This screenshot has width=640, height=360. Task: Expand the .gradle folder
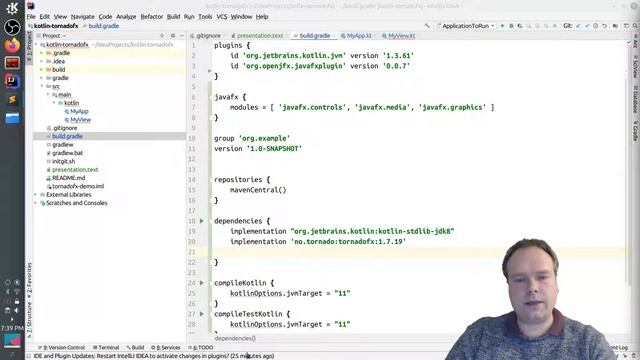[x=42, y=53]
